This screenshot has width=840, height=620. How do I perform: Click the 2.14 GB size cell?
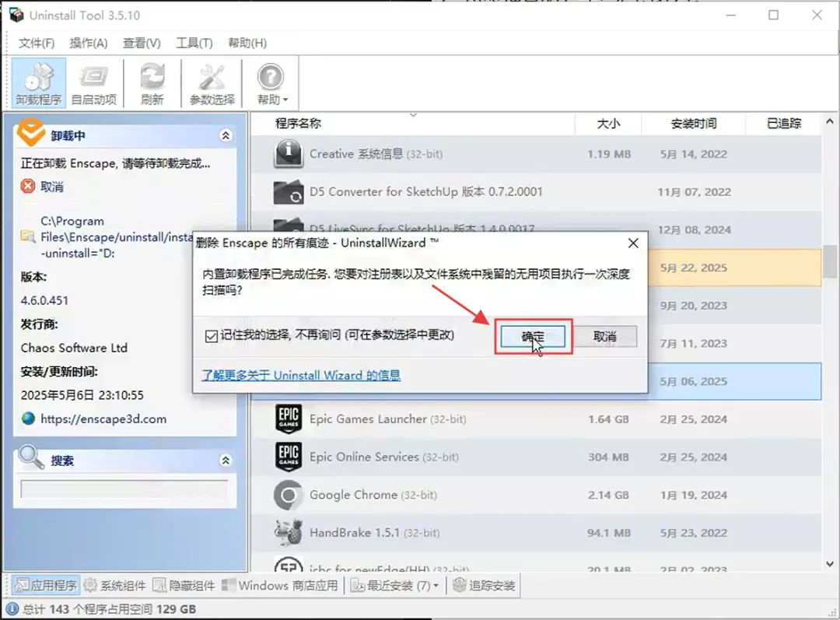pyautogui.click(x=608, y=495)
